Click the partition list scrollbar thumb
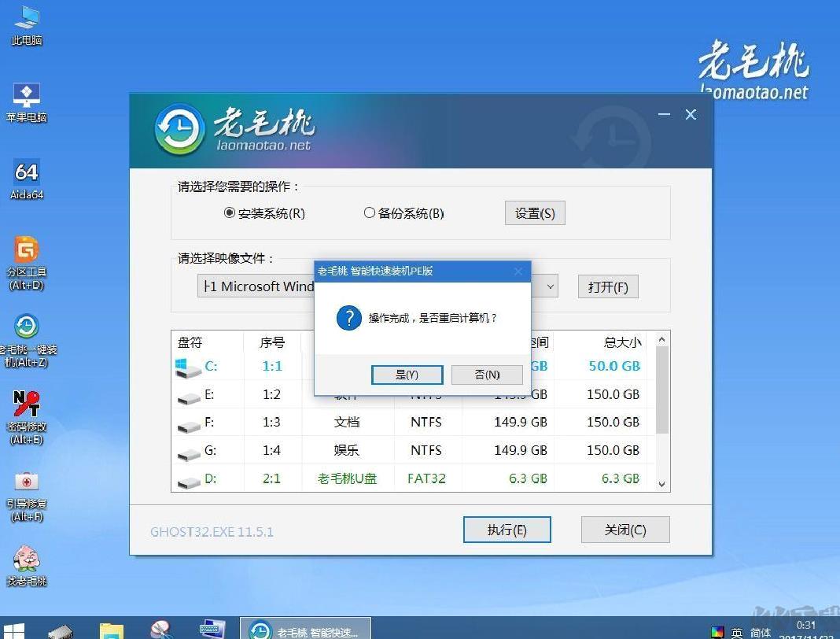The width and height of the screenshot is (840, 639). point(661,390)
